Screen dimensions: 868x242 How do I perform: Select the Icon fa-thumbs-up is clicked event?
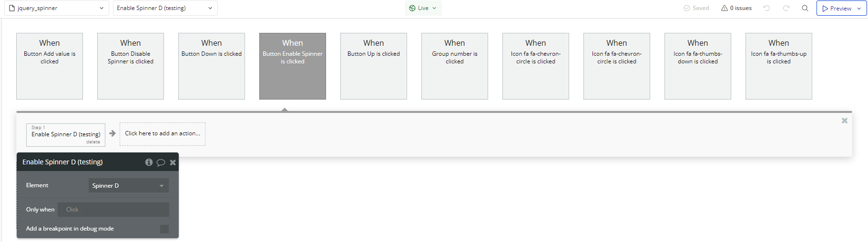point(779,66)
